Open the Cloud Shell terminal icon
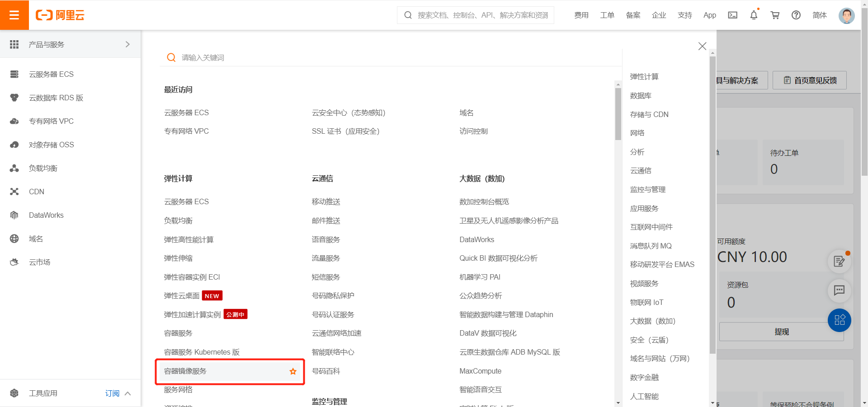This screenshot has height=407, width=868. pyautogui.click(x=732, y=15)
